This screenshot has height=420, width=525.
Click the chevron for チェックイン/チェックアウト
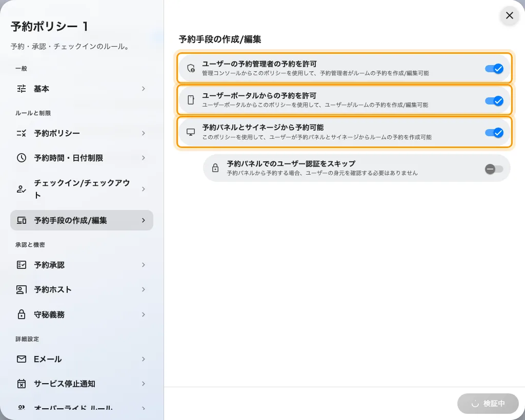144,189
